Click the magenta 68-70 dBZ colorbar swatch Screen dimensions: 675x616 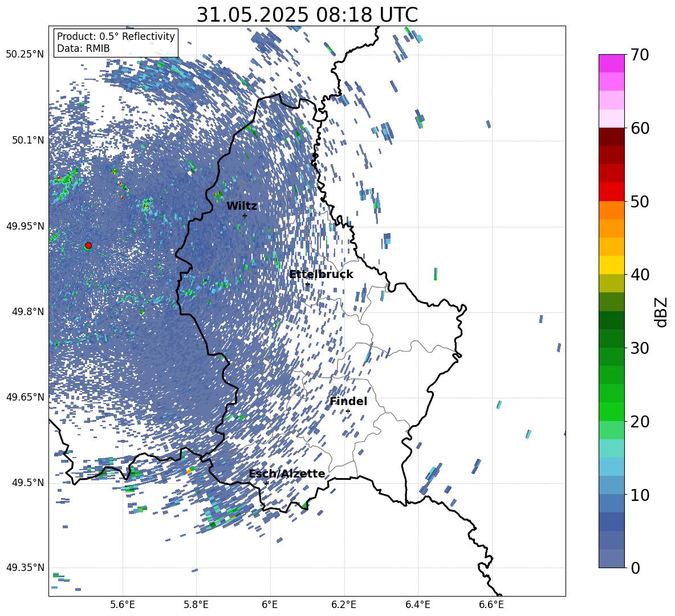click(611, 63)
